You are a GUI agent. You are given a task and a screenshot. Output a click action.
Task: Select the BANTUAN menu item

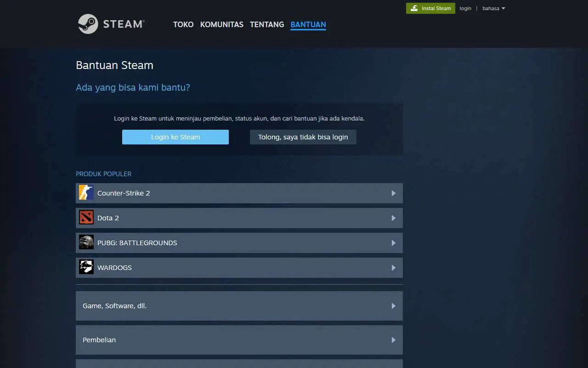308,24
